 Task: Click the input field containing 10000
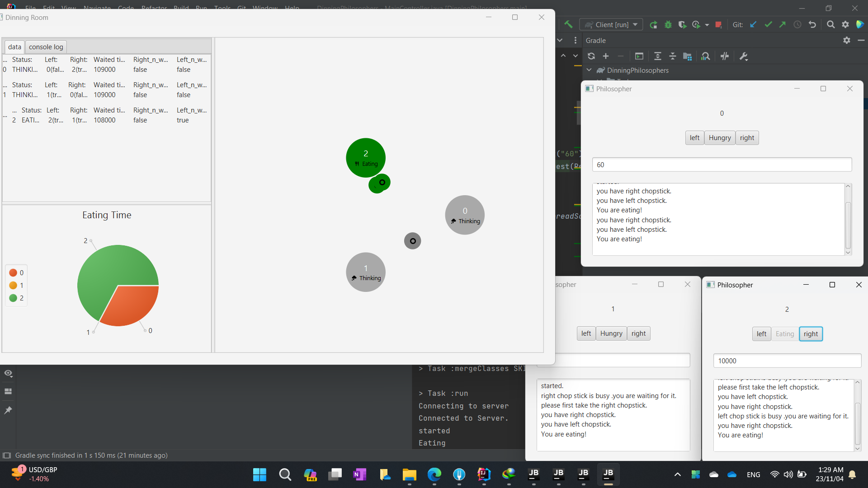pos(787,361)
